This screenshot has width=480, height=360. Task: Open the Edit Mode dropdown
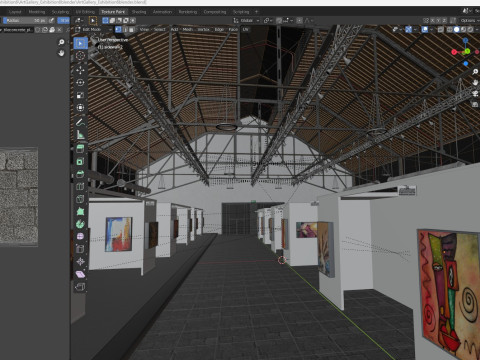pos(94,29)
